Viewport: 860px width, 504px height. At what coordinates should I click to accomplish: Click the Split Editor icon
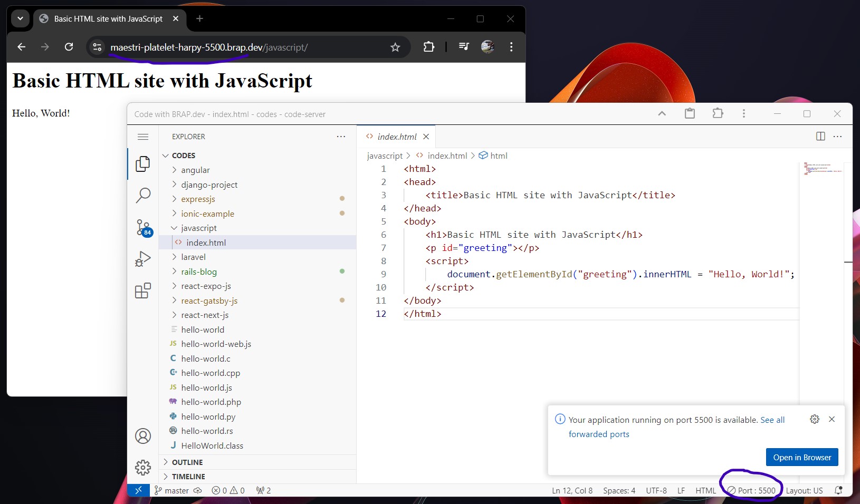point(820,136)
